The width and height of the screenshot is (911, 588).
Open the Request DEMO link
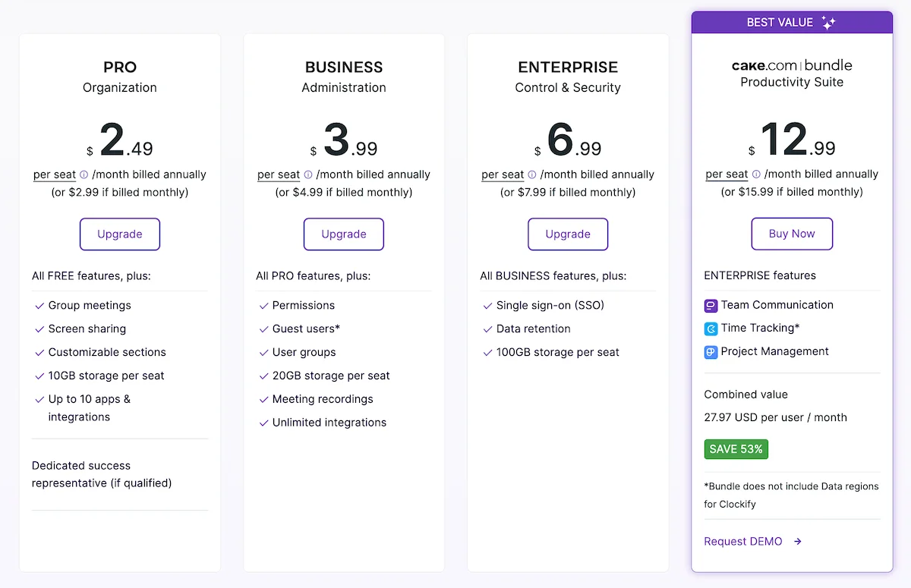[742, 541]
